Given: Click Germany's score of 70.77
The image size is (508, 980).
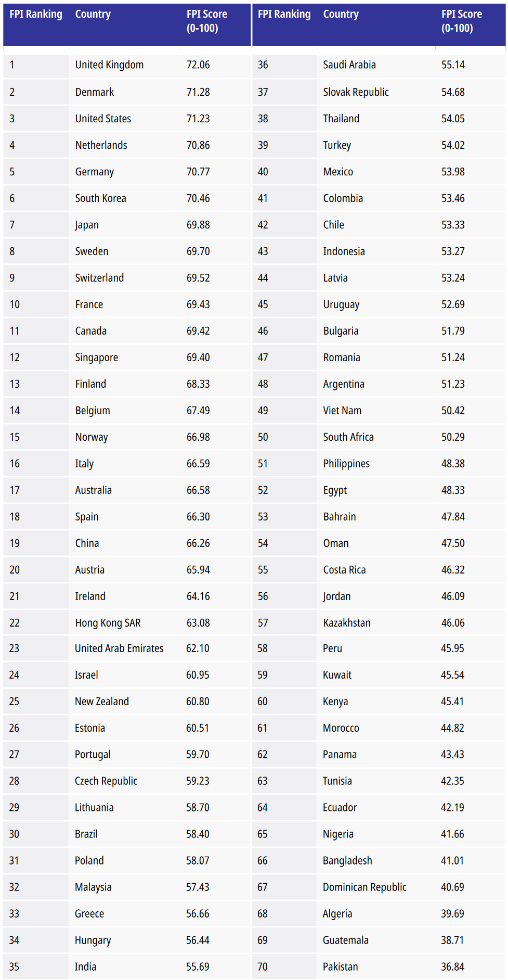Looking at the screenshot, I should coord(198,172).
